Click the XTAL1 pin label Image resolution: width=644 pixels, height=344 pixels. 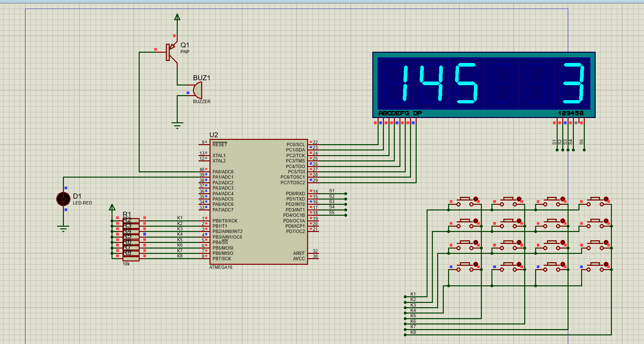tap(219, 155)
